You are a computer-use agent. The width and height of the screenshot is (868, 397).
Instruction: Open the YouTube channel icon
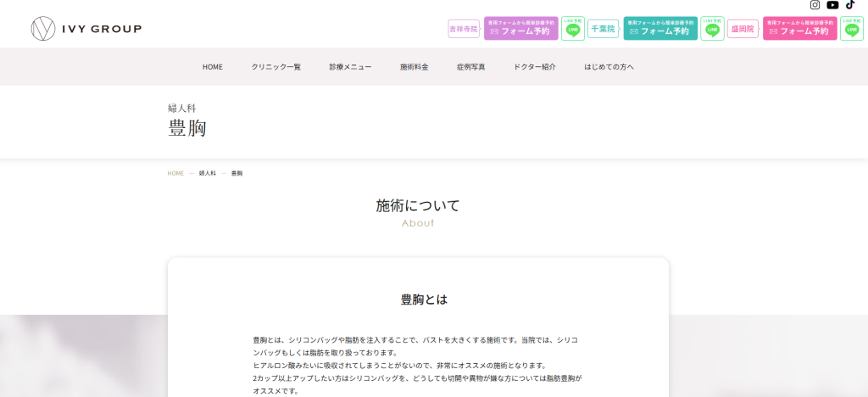(832, 5)
